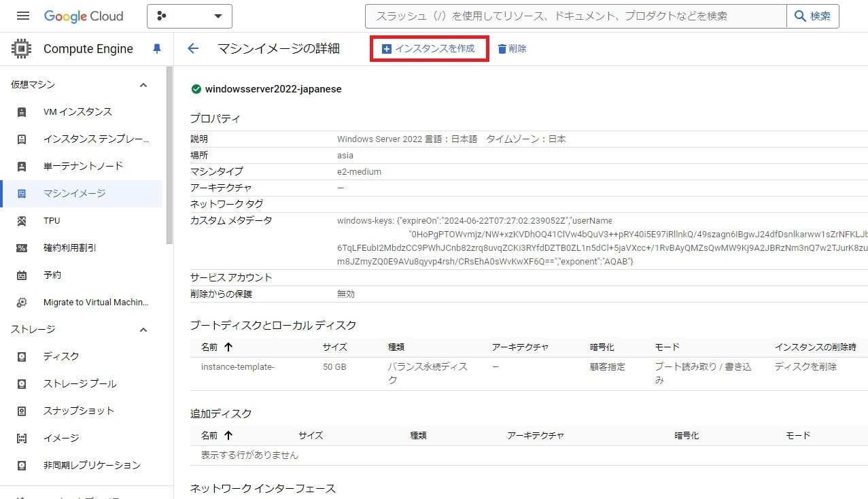This screenshot has height=499, width=868.
Task: Click the ディスク sidebar icon
Action: pyautogui.click(x=22, y=357)
